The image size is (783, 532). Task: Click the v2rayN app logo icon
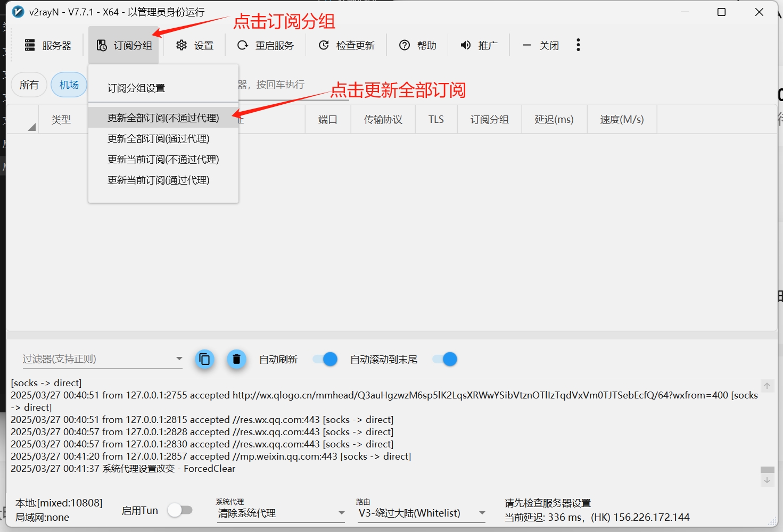(x=18, y=12)
